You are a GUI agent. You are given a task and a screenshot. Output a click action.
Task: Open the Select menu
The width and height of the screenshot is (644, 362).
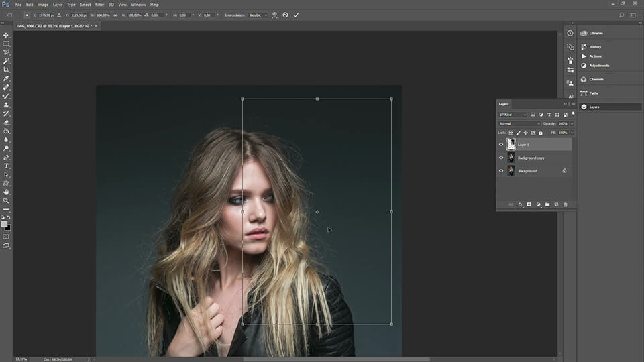(85, 5)
